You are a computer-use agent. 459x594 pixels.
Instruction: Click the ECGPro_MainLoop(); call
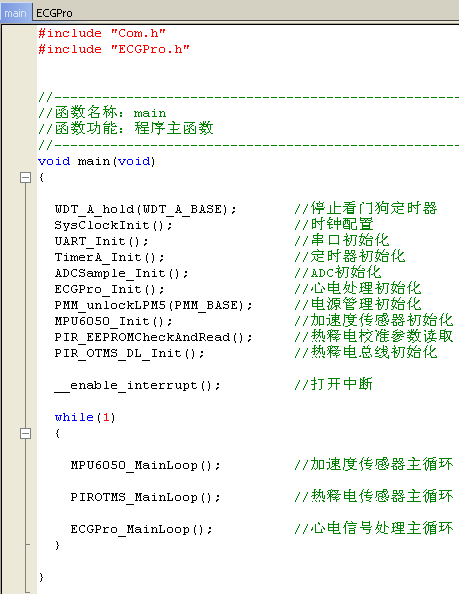click(142, 529)
